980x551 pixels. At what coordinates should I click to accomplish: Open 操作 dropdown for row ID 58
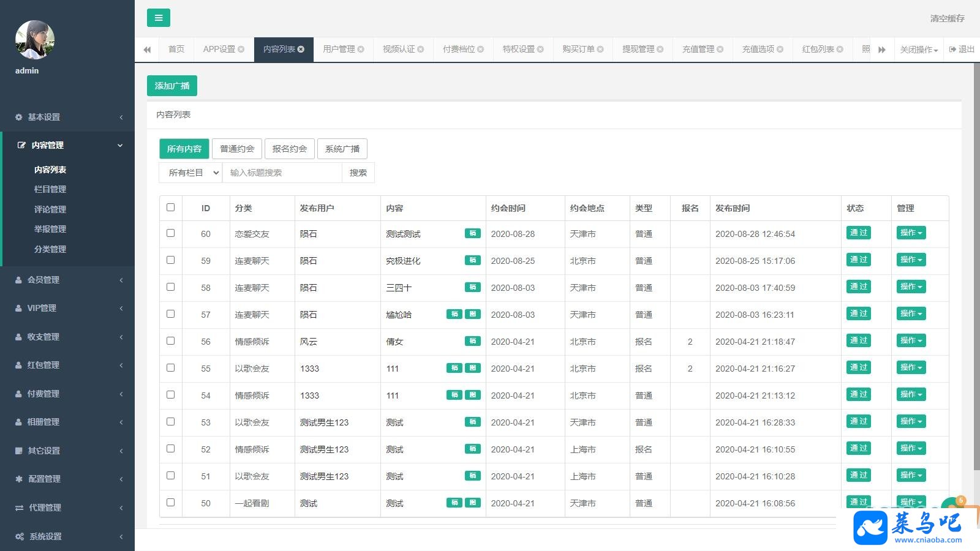tap(911, 287)
